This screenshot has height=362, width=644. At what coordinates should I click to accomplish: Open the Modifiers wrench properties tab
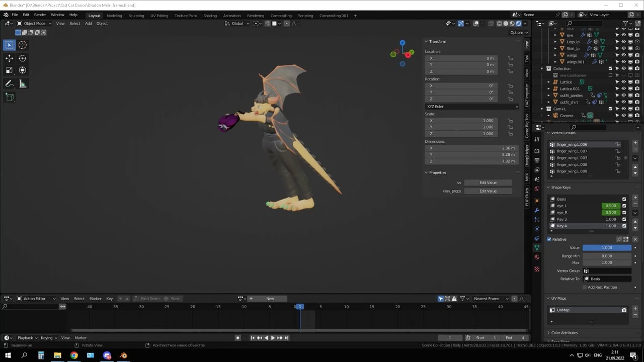click(x=537, y=210)
